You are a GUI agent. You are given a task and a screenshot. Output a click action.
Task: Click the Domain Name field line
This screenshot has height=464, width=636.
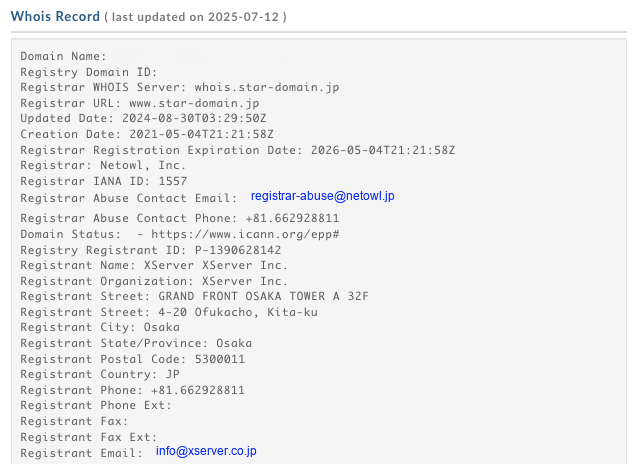point(63,56)
